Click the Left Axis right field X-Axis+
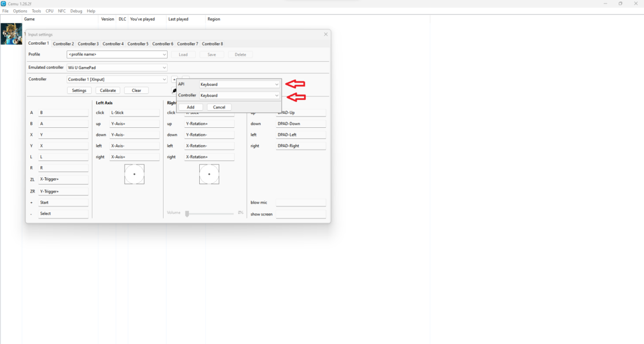This screenshot has height=344, width=644. (134, 157)
